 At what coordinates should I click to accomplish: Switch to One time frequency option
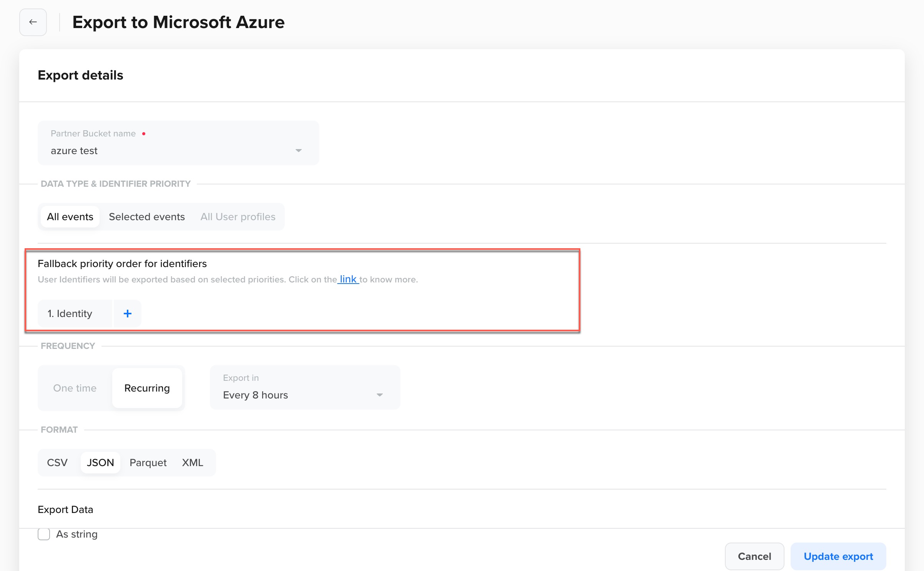point(75,388)
